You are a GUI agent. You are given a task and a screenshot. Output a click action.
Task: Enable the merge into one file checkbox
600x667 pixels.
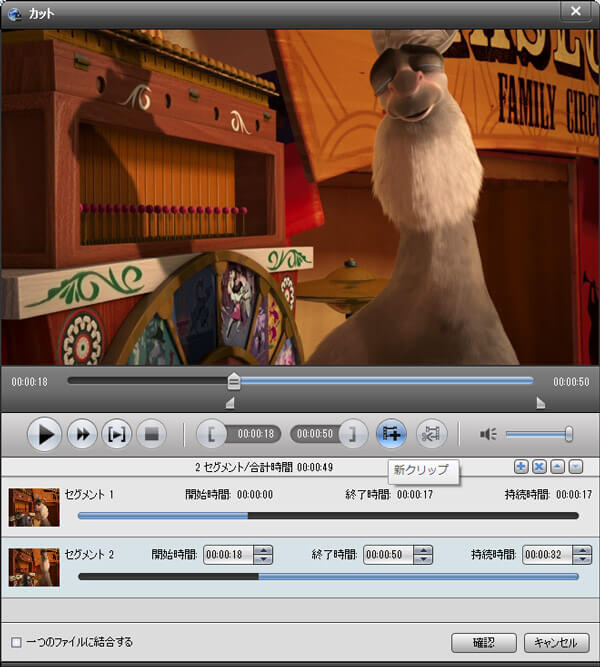coord(16,642)
